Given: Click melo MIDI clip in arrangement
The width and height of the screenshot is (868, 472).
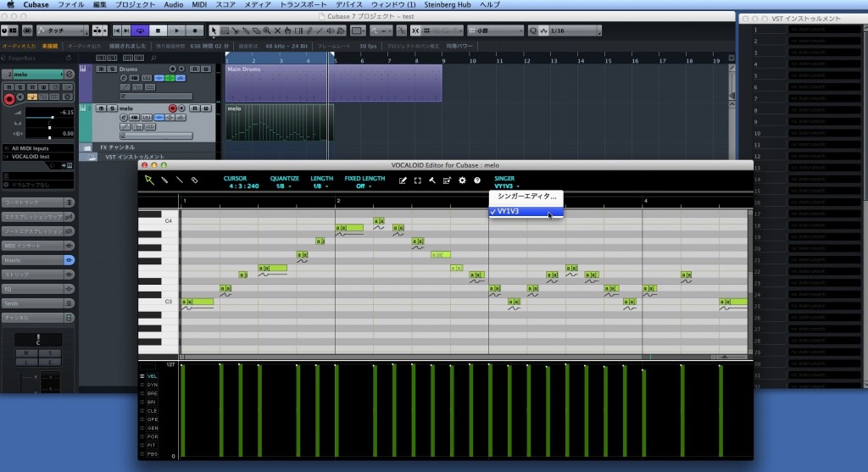Looking at the screenshot, I should (279, 122).
